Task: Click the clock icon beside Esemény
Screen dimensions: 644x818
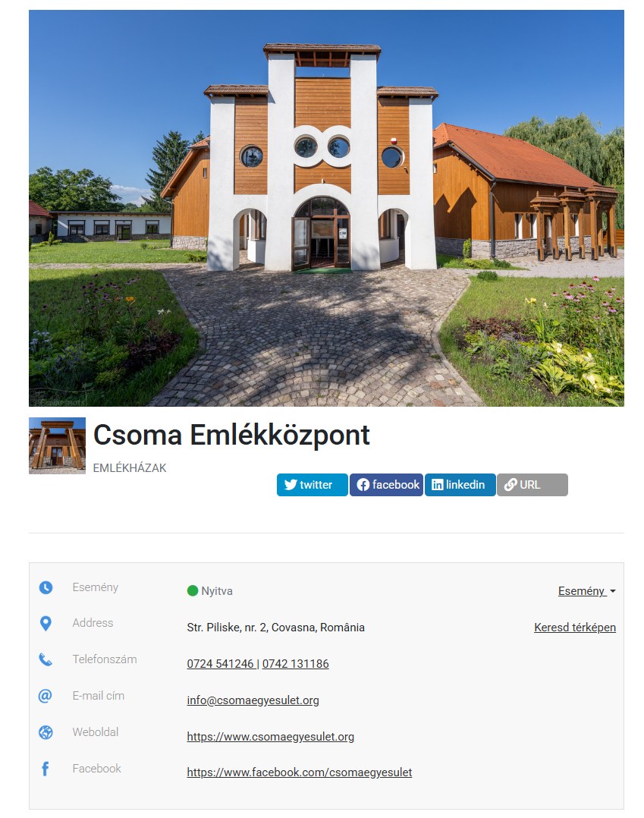Action: 46,587
